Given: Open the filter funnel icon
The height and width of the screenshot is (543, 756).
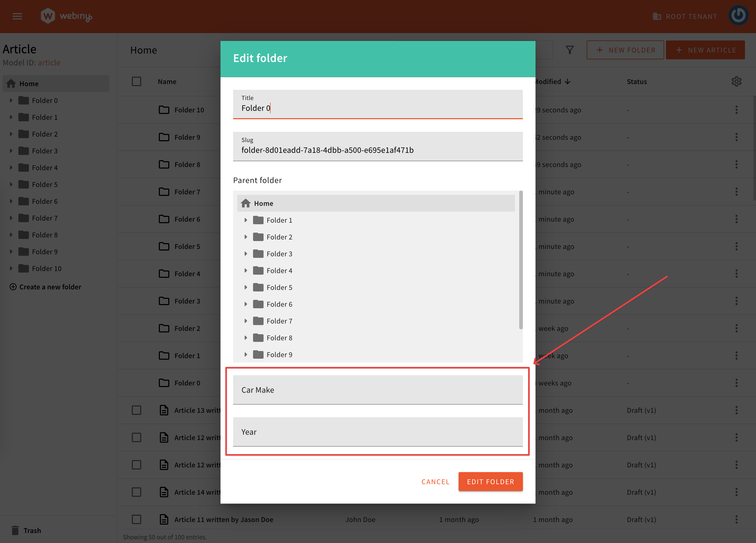Looking at the screenshot, I should point(570,50).
